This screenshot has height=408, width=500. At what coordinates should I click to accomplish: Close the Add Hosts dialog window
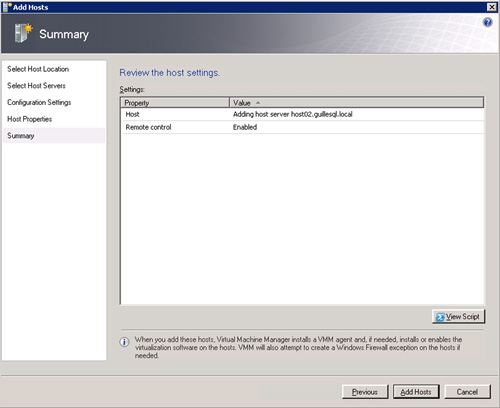point(492,7)
